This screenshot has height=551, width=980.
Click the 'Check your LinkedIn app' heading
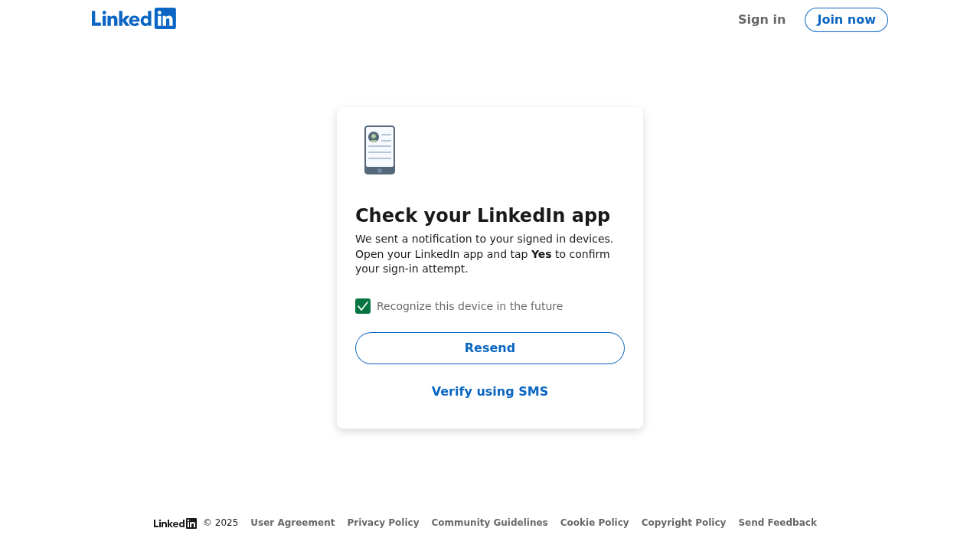click(482, 216)
